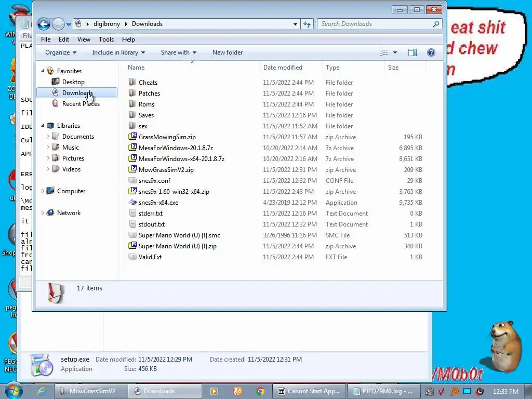Select the Roms folder icon
The image size is (532, 399).
pos(132,104)
